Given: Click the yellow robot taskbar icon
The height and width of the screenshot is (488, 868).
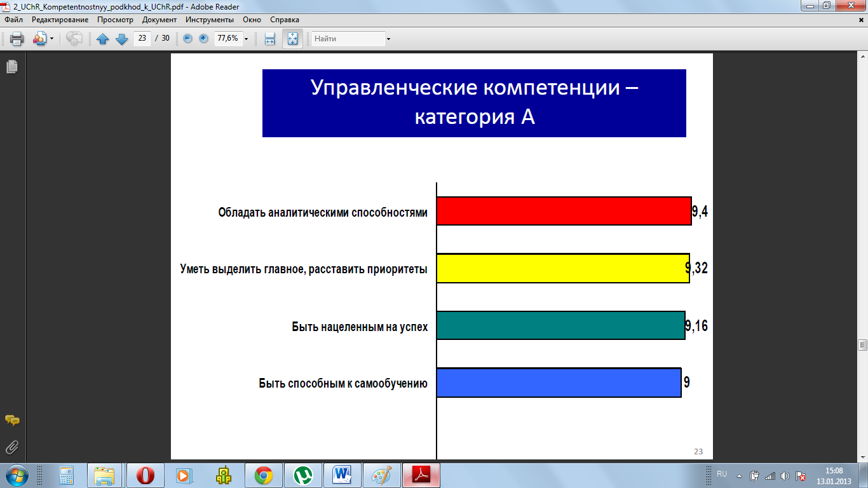Looking at the screenshot, I should tap(223, 475).
